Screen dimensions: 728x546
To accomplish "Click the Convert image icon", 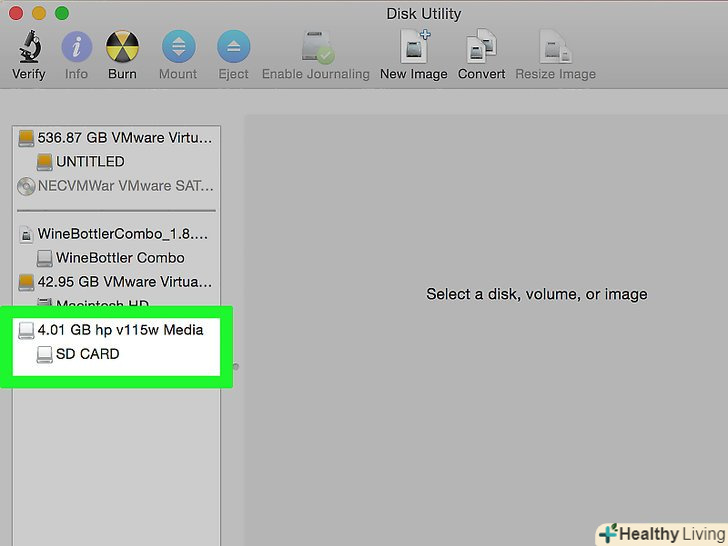I will 481,46.
